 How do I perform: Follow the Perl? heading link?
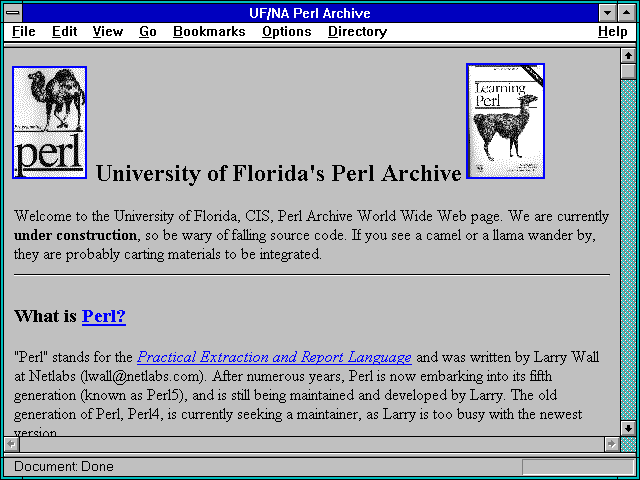click(104, 316)
